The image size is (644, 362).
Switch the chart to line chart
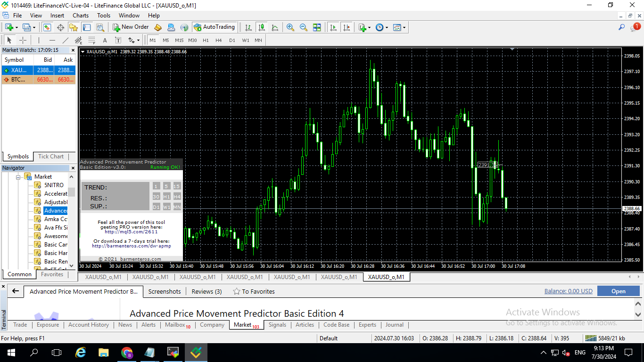pos(274,27)
